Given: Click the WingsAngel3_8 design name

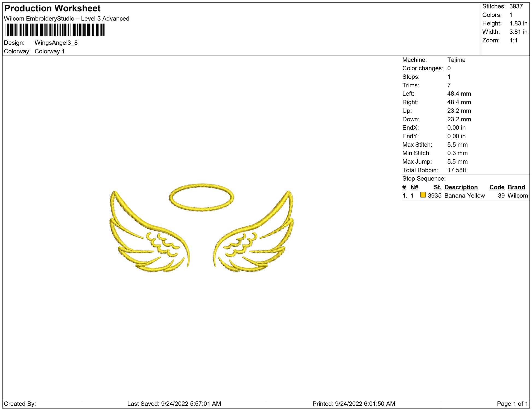Looking at the screenshot, I should pos(56,43).
